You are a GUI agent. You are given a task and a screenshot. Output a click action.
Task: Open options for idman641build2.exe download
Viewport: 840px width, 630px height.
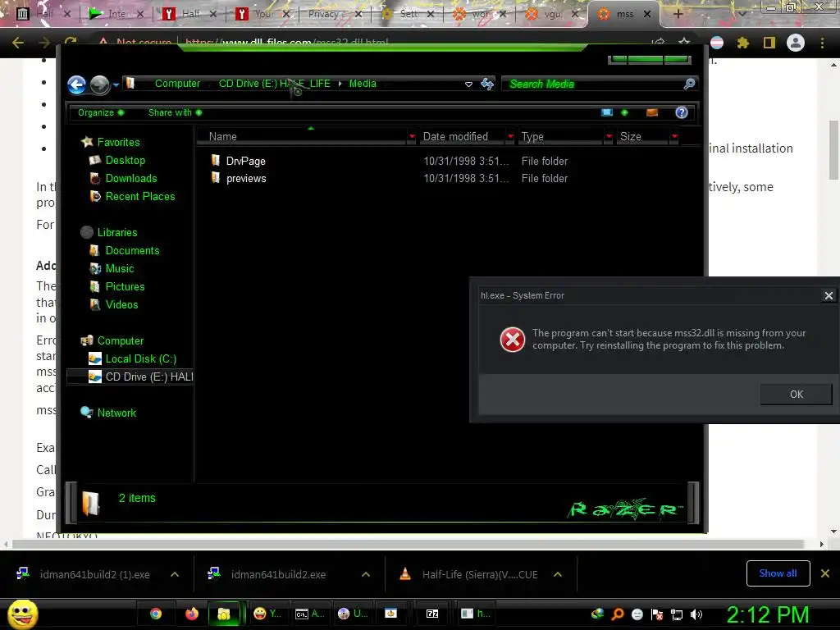click(x=366, y=574)
